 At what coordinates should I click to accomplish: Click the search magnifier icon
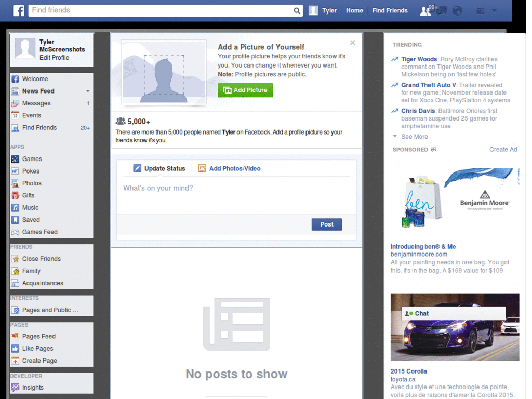tap(297, 10)
